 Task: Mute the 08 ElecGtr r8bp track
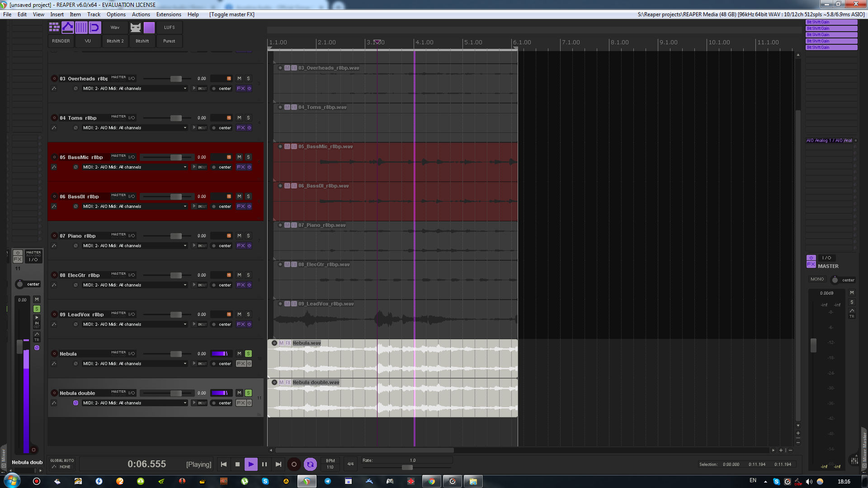[240, 275]
